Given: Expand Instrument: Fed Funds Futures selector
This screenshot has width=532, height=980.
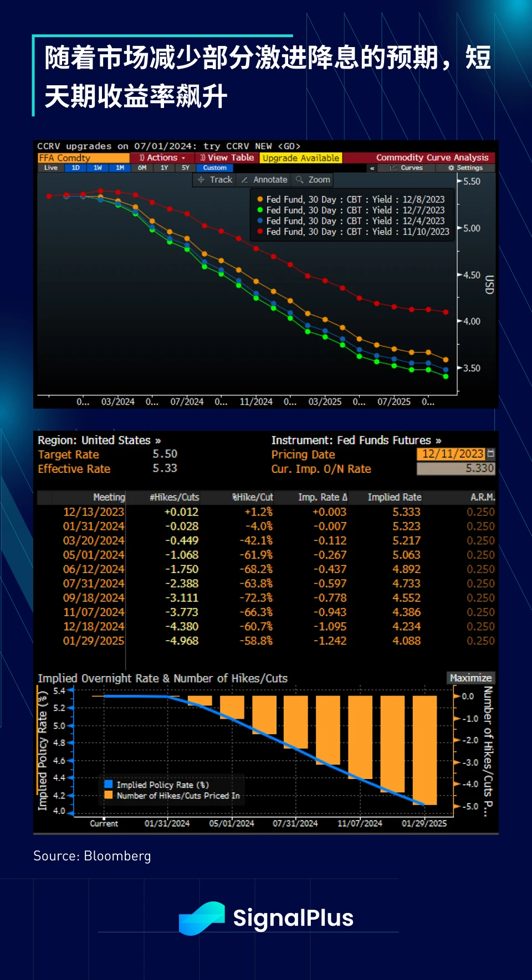Looking at the screenshot, I should click(356, 440).
